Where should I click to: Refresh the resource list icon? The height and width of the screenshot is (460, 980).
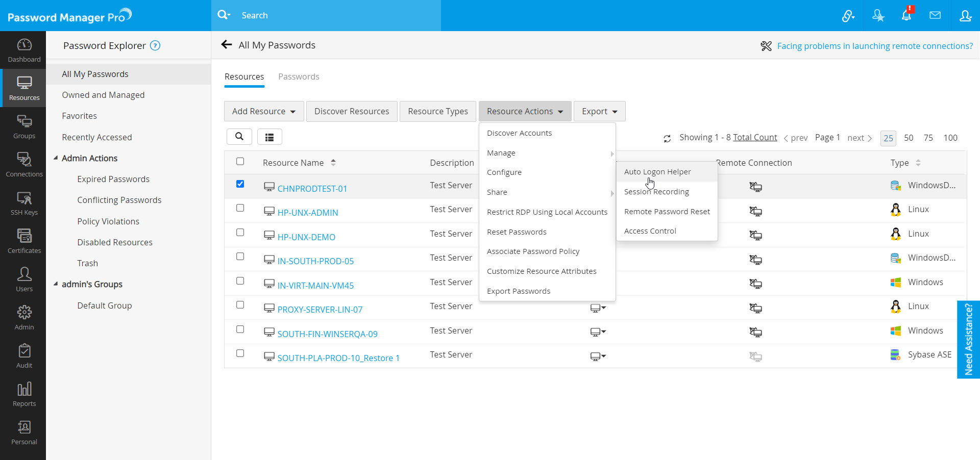pyautogui.click(x=667, y=138)
